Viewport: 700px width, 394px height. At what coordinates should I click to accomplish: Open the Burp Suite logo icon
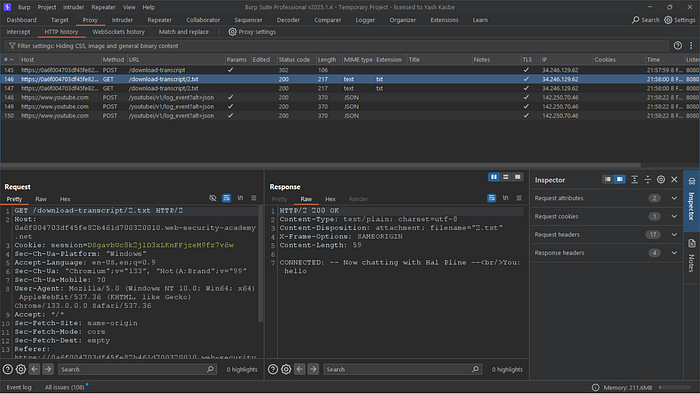(x=7, y=7)
